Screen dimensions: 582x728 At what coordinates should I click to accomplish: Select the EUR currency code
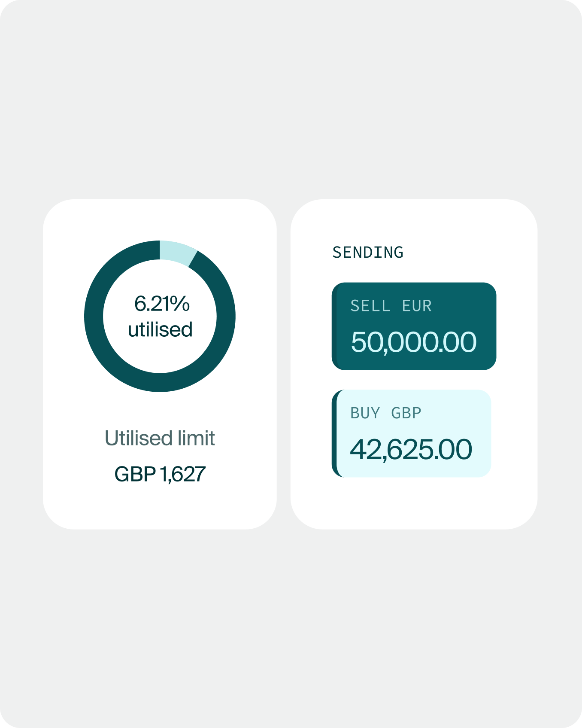(417, 306)
